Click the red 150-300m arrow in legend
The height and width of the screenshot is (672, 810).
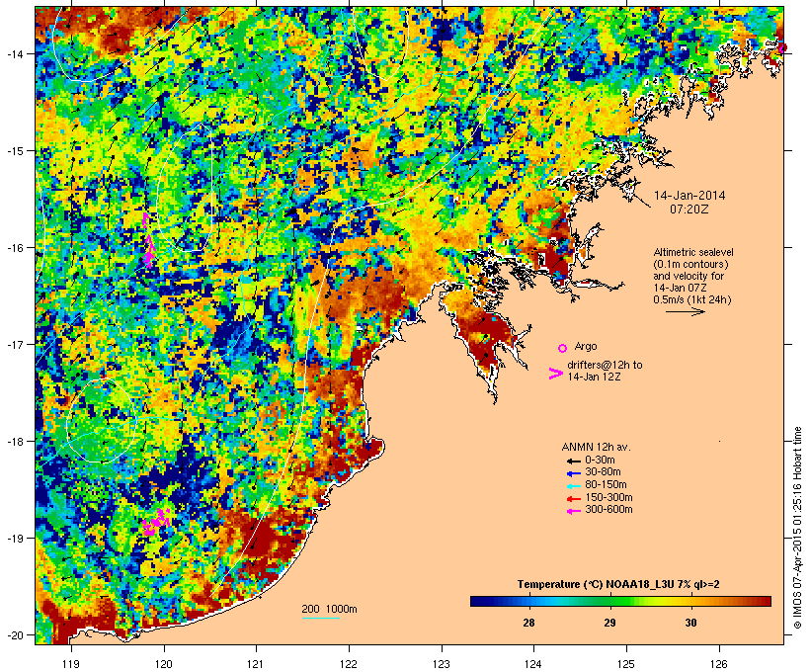click(573, 498)
